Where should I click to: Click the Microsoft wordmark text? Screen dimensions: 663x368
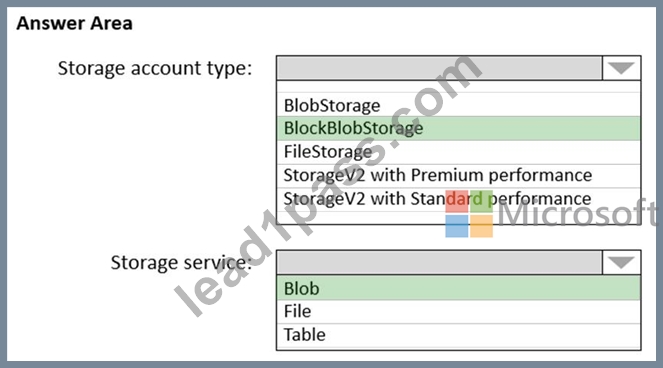point(578,213)
